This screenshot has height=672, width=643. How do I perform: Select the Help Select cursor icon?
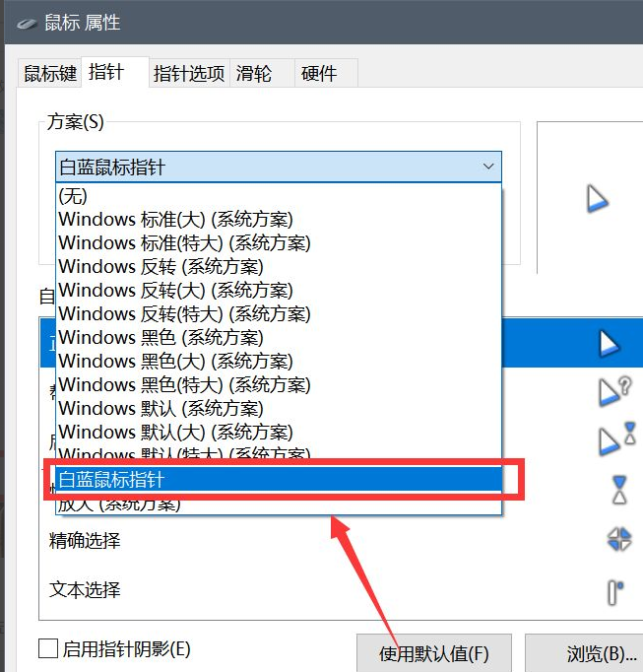613,390
